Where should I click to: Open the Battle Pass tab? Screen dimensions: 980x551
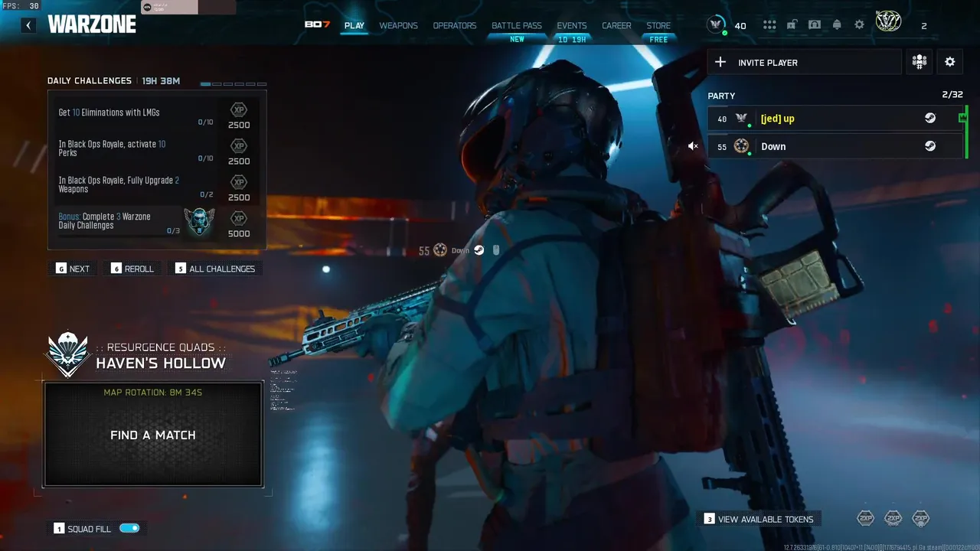click(x=517, y=25)
